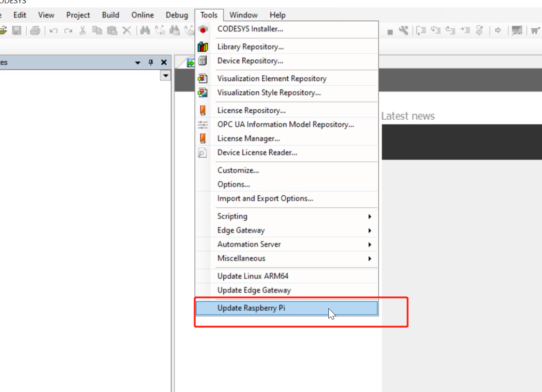Click the Stop square toolbar icon
Image resolution: width=542 pixels, height=392 pixels.
390,31
